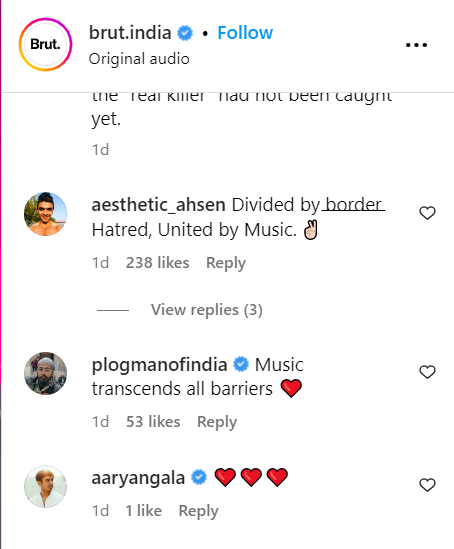Open plogmanofindia's profile picture
The image size is (454, 549).
(45, 373)
